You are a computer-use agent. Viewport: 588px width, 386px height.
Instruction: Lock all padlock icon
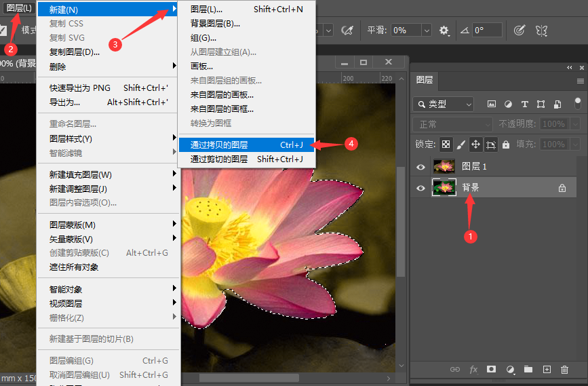(x=506, y=144)
